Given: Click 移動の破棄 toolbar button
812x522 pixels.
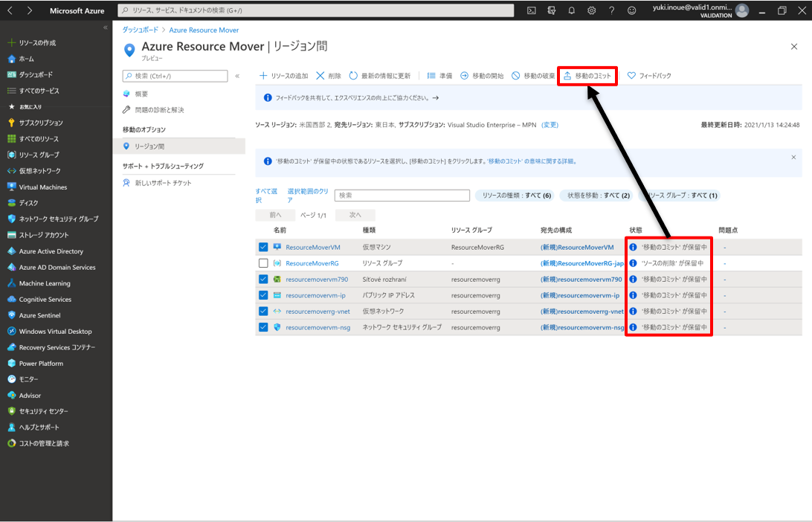Looking at the screenshot, I should [x=533, y=76].
